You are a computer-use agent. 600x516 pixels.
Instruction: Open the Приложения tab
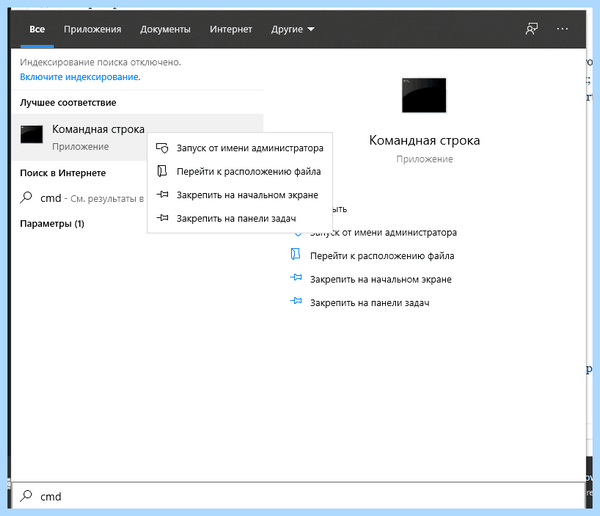coord(92,29)
